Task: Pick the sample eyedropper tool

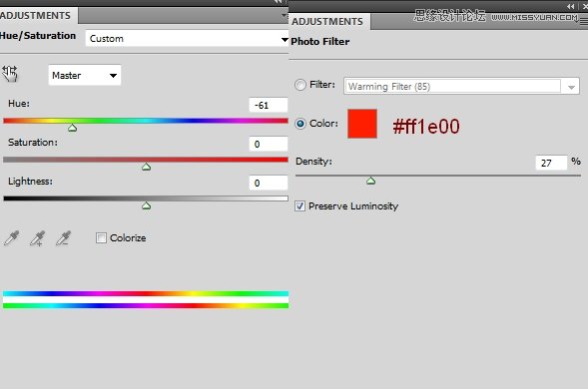Action: click(x=11, y=238)
